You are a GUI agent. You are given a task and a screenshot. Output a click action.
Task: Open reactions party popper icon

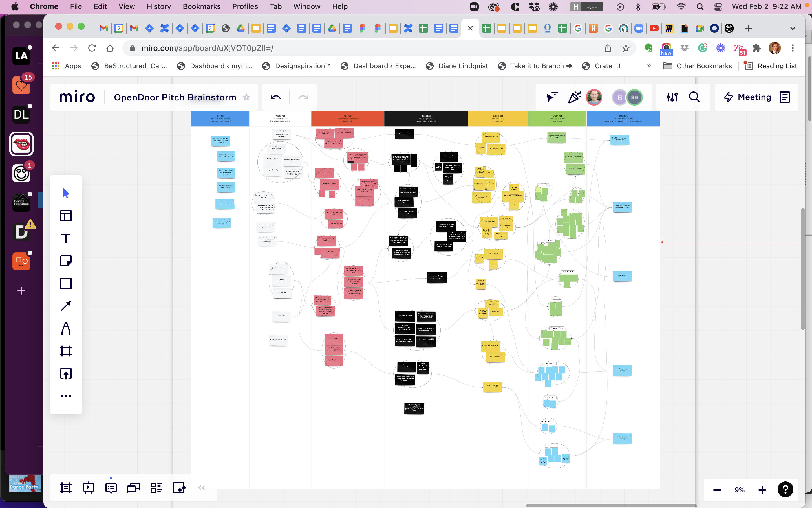pyautogui.click(x=574, y=97)
